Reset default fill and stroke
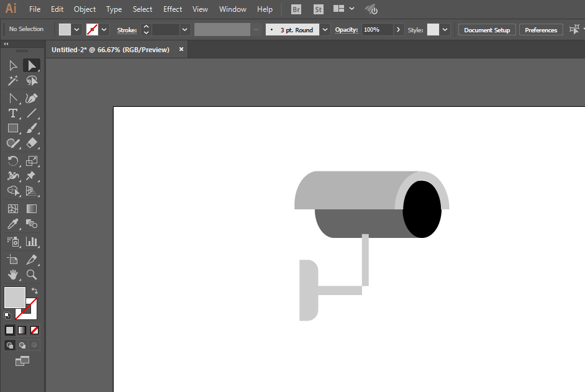 tap(7, 316)
